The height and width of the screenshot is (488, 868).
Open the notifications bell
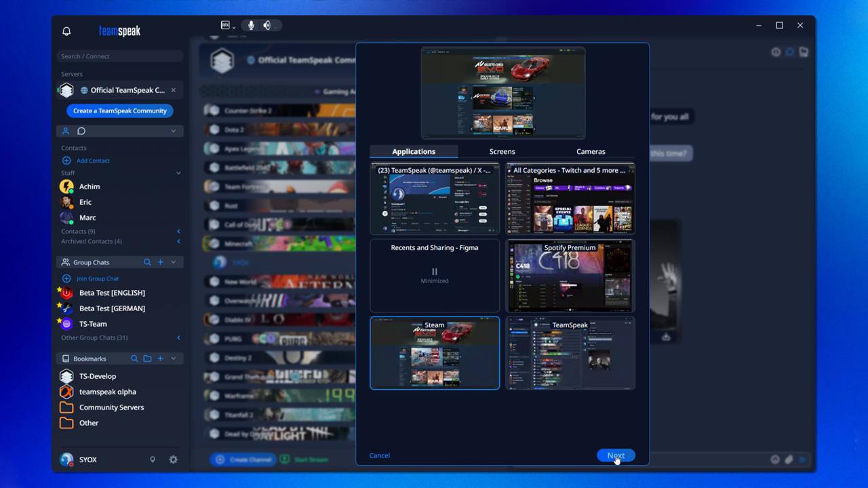click(66, 31)
